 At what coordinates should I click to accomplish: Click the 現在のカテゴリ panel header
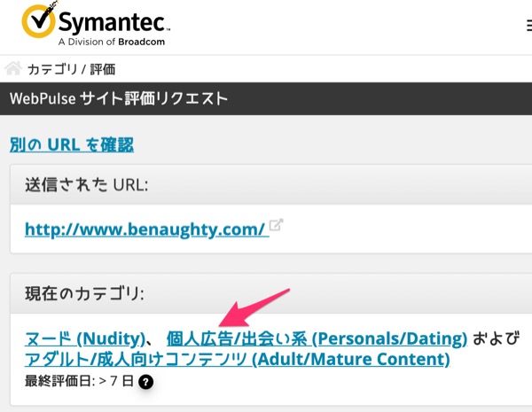click(x=271, y=293)
